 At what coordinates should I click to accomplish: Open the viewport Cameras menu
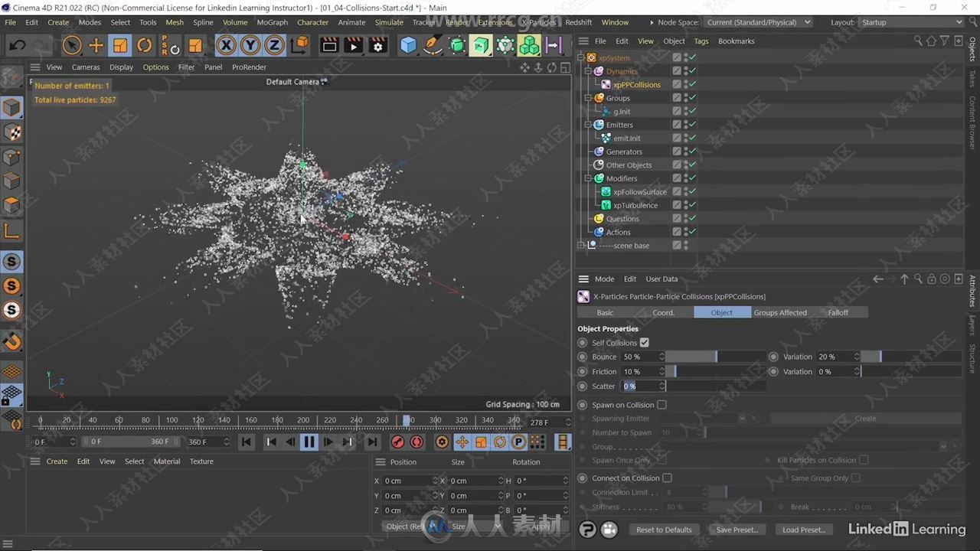pyautogui.click(x=86, y=67)
